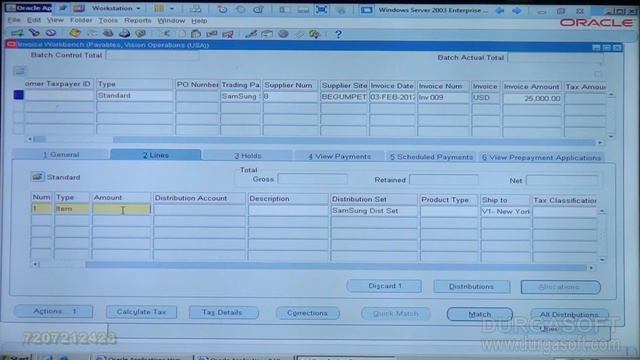Screen dimensions: 640x360
Task: Open the Help menu
Action: pos(199,20)
